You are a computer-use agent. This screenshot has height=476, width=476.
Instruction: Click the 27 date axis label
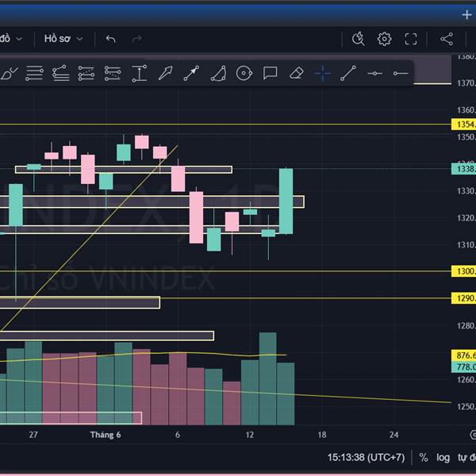click(x=33, y=435)
